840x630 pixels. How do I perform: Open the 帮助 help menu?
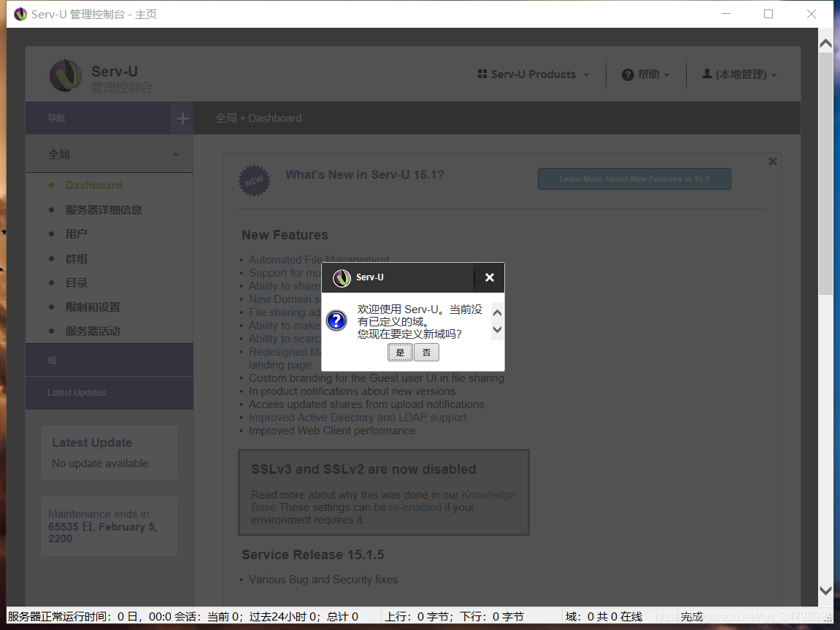pos(645,74)
